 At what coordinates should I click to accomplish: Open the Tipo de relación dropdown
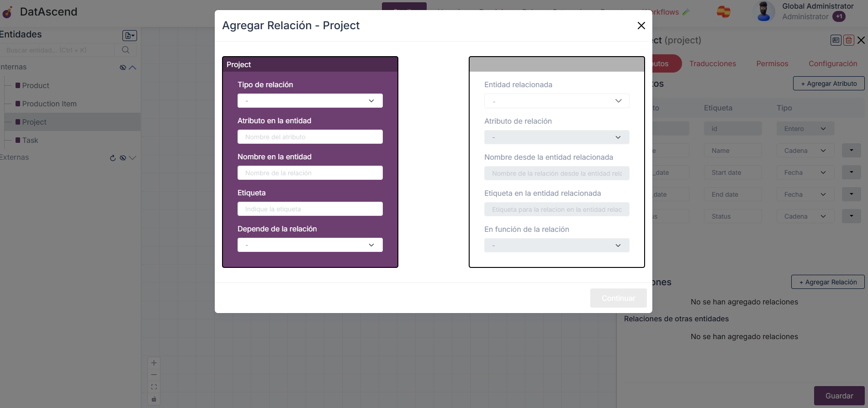click(310, 101)
